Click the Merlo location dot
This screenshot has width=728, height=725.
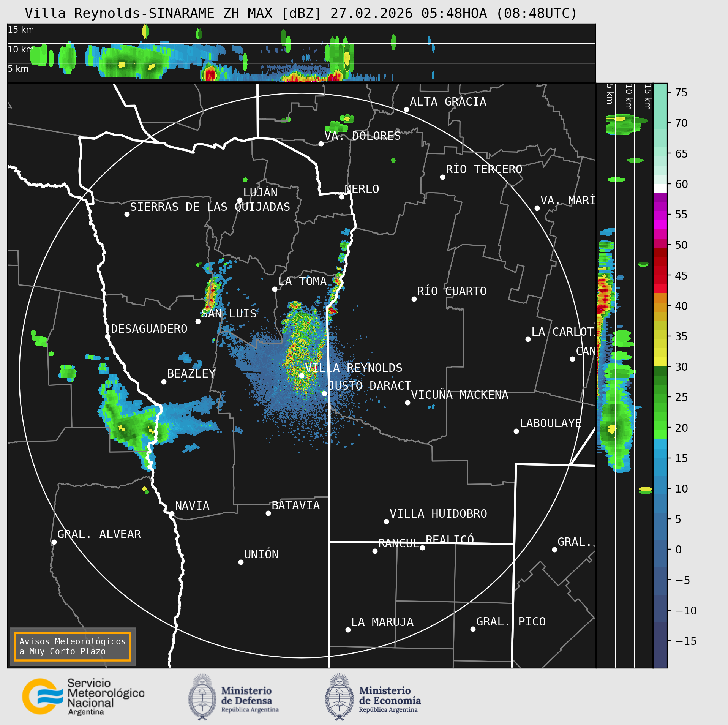341,197
